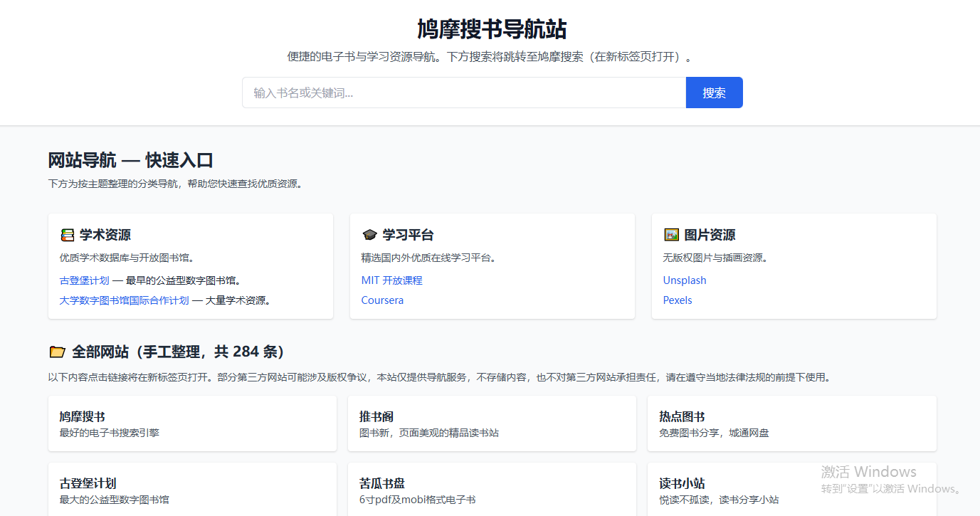Click the book search input field

464,93
